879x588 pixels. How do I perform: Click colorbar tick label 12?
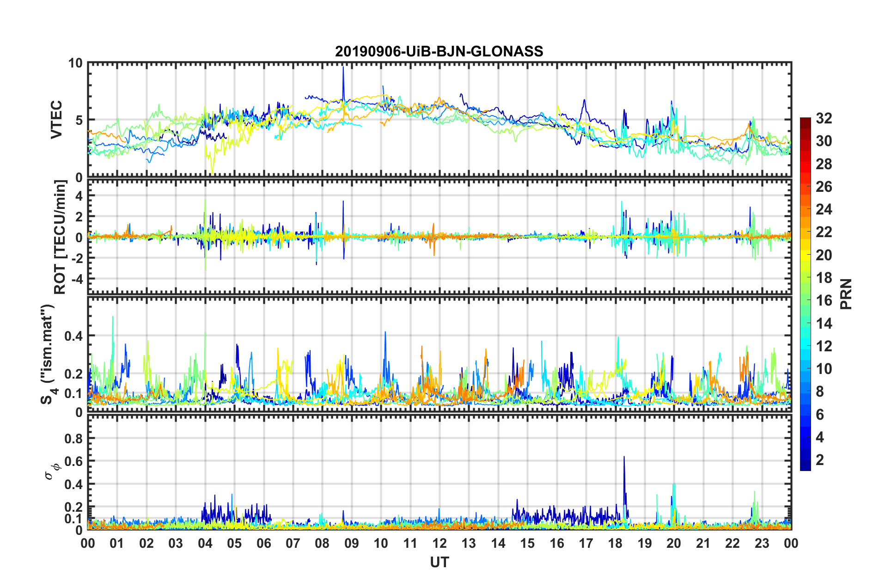824,346
